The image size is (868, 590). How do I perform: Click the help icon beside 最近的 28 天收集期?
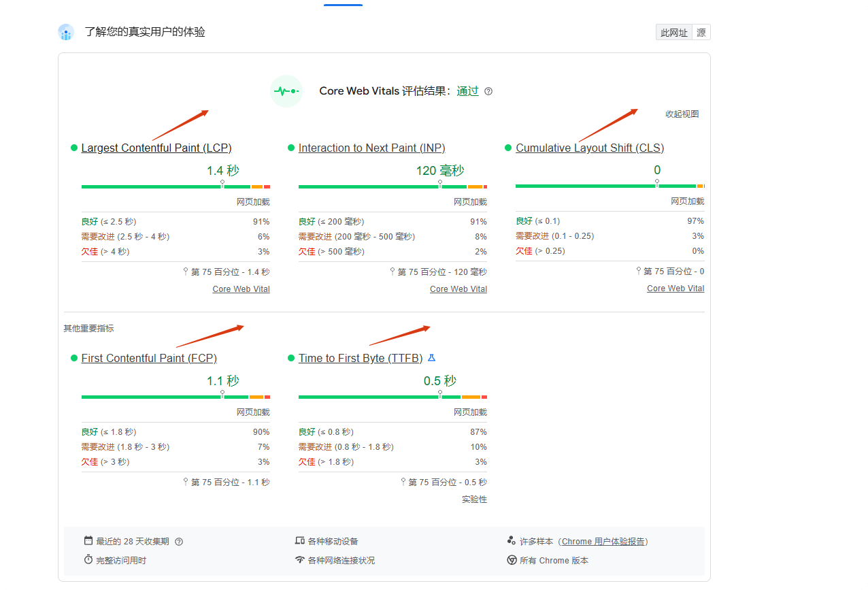[178, 540]
